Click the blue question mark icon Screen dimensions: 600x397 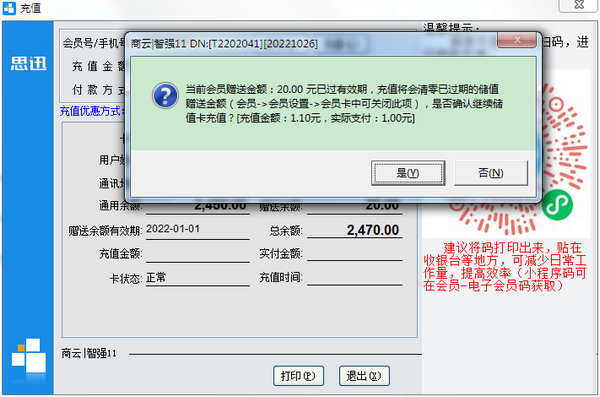[x=165, y=95]
